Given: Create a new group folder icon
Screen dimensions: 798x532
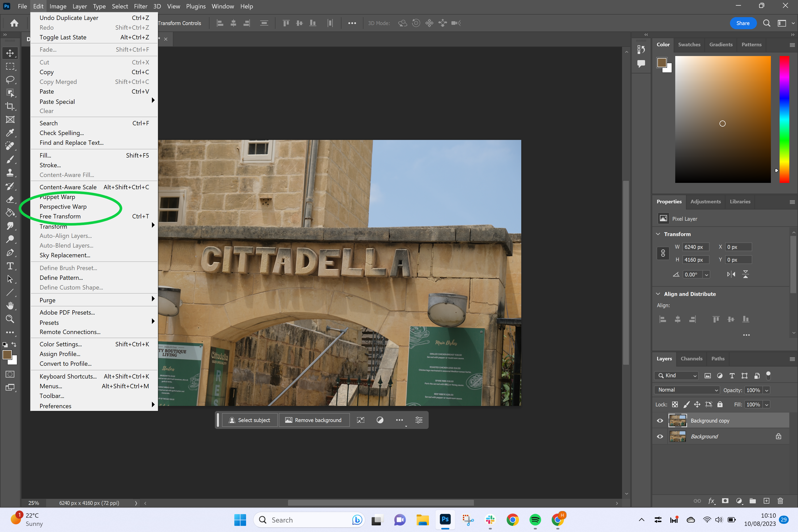Looking at the screenshot, I should 752,501.
